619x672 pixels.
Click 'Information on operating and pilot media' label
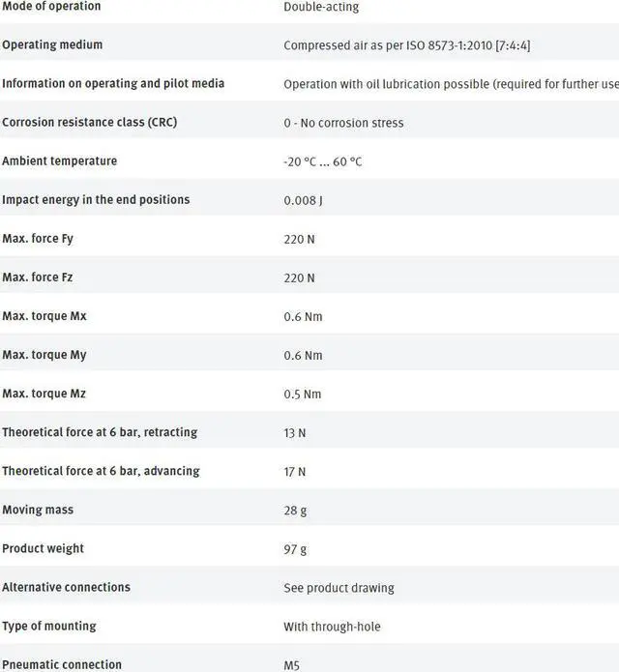pos(113,83)
